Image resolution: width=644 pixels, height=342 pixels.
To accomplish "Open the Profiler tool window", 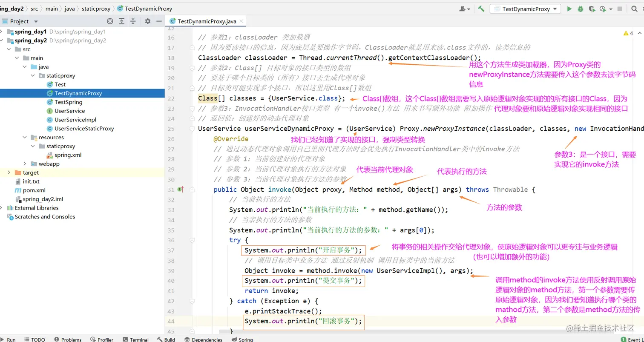I will click(x=101, y=339).
